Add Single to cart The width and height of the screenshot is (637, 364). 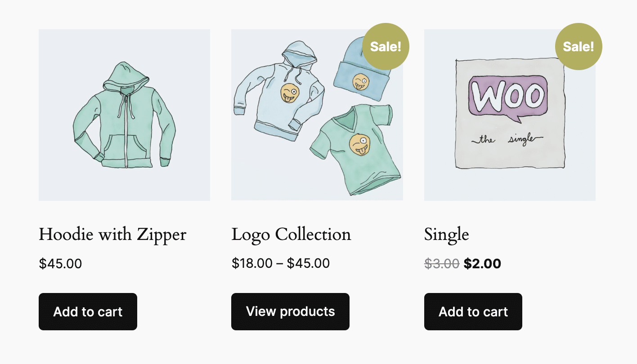[473, 311]
